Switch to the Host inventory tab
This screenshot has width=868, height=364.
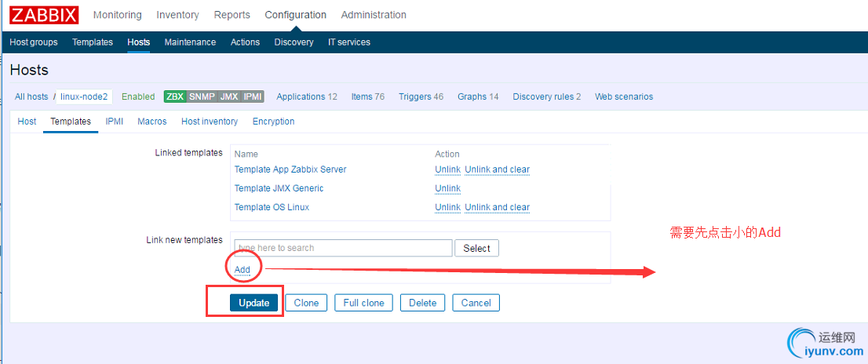(210, 121)
